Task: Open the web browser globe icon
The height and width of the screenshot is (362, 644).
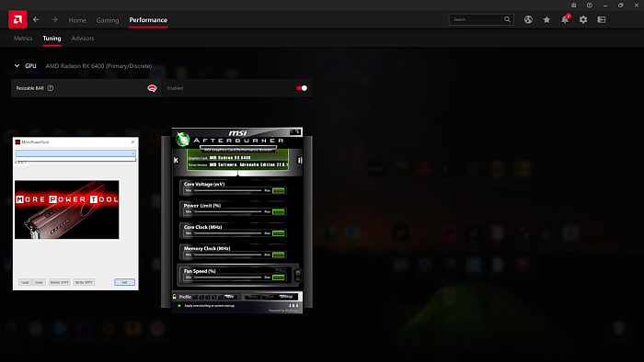Action: 528,19
